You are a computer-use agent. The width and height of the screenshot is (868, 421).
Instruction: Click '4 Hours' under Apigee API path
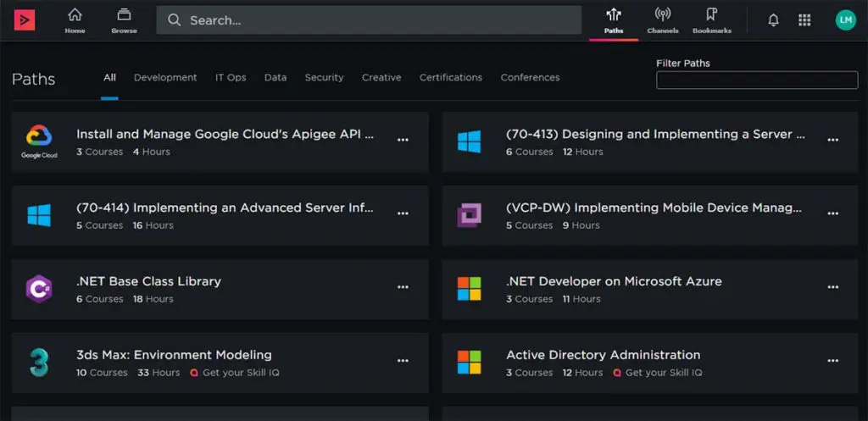tap(151, 152)
